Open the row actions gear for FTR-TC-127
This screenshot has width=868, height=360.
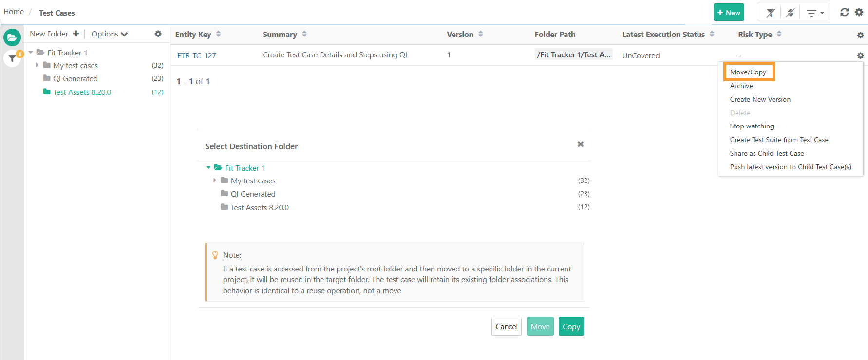[860, 55]
